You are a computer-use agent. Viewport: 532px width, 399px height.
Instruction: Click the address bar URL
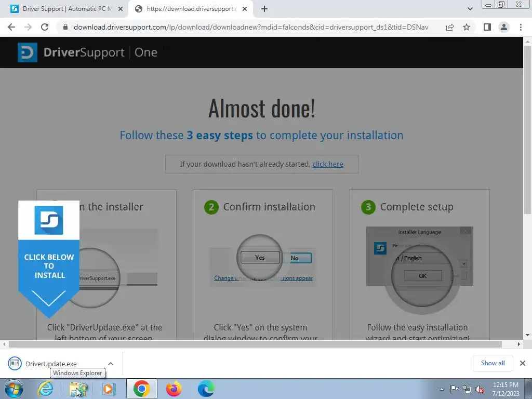[x=251, y=27]
